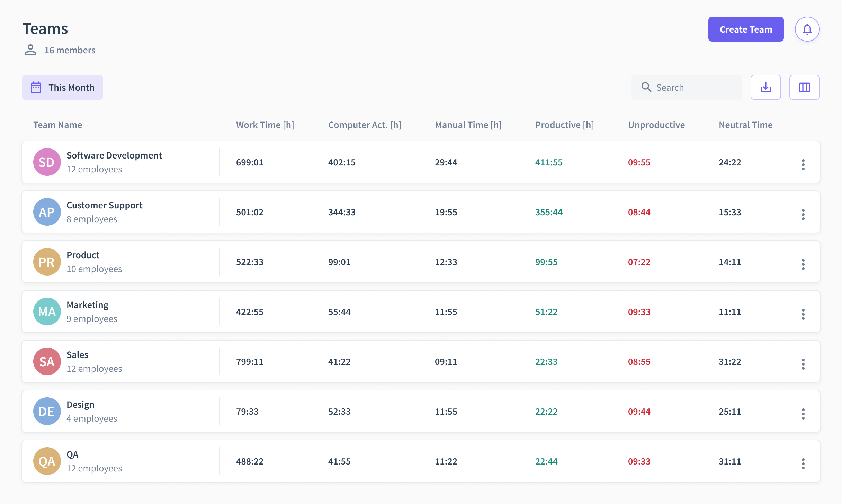The height and width of the screenshot is (504, 842).
Task: Open the Design row three-dot menu
Action: point(803,414)
